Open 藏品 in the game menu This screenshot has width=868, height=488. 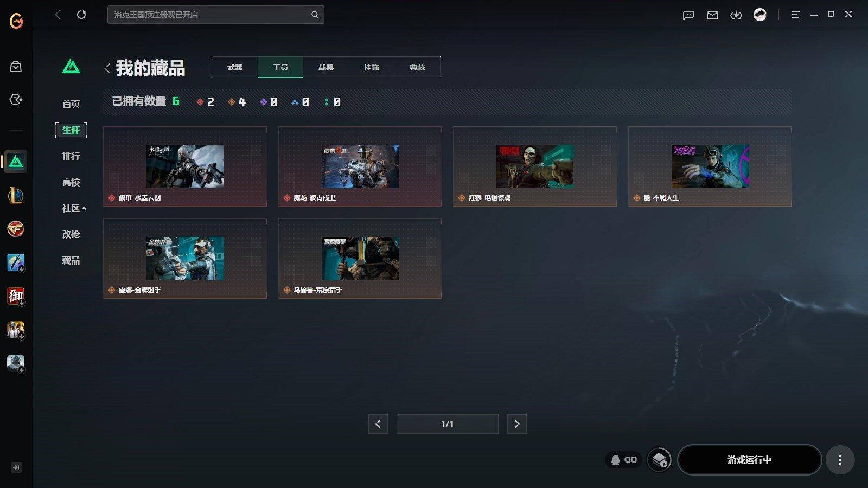[x=71, y=260]
